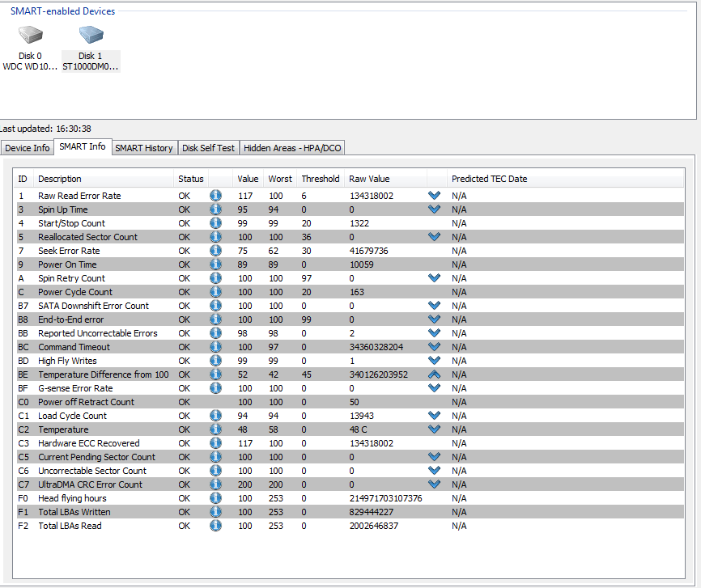Screen dimensions: 701x588
Task: Open Disk Self Test tab
Action: point(208,148)
